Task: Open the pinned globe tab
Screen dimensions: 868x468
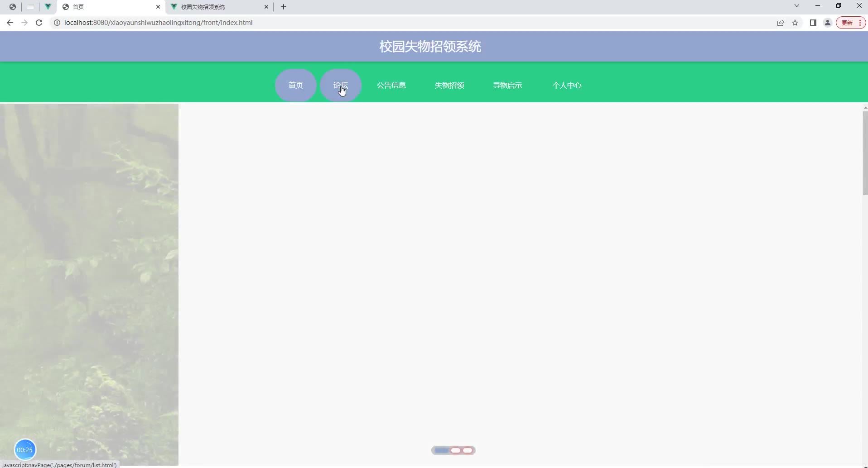Action: 13,7
